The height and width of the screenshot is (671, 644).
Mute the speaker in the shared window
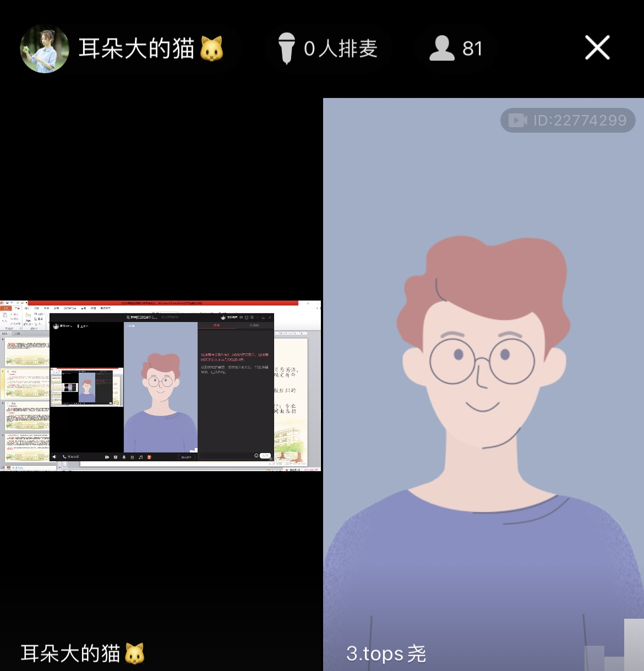[54, 457]
